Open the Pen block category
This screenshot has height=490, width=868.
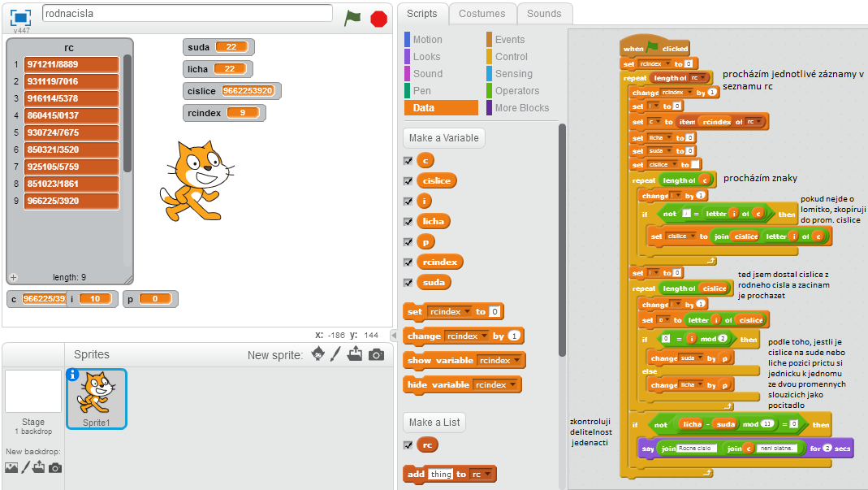(421, 91)
